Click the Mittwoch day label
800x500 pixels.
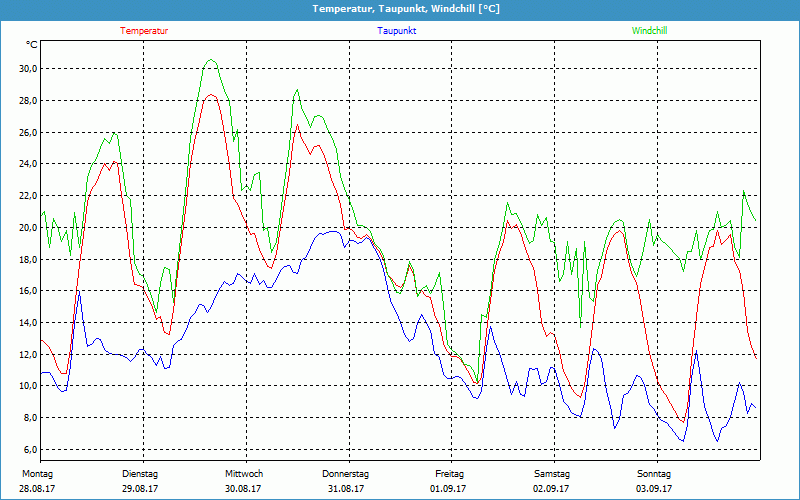pyautogui.click(x=244, y=474)
